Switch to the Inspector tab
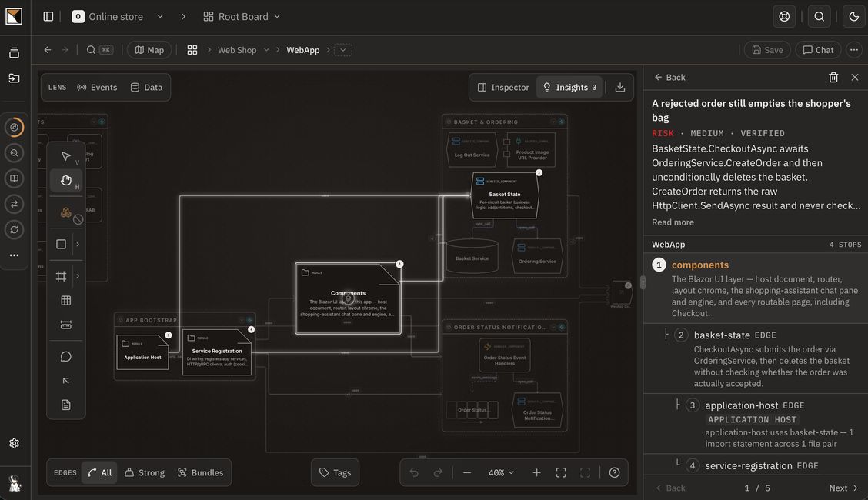 point(503,88)
